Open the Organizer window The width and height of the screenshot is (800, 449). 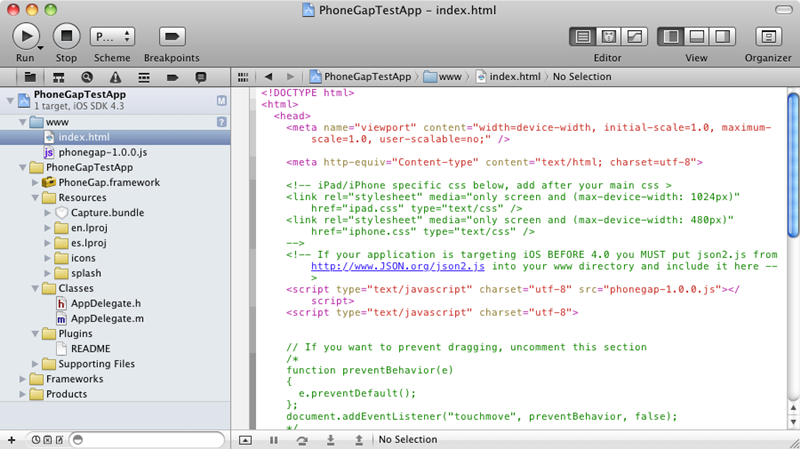768,37
